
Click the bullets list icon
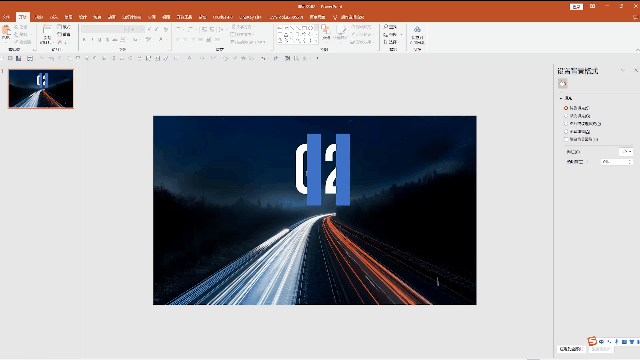pyautogui.click(x=179, y=29)
